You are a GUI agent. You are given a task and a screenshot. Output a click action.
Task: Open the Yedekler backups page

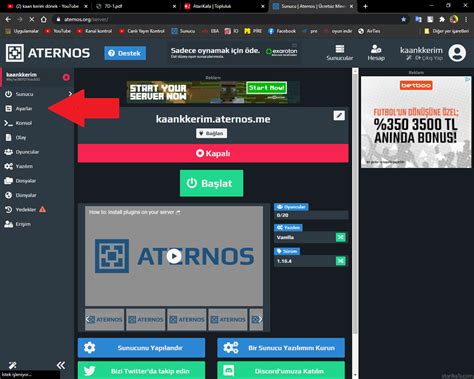20,210
